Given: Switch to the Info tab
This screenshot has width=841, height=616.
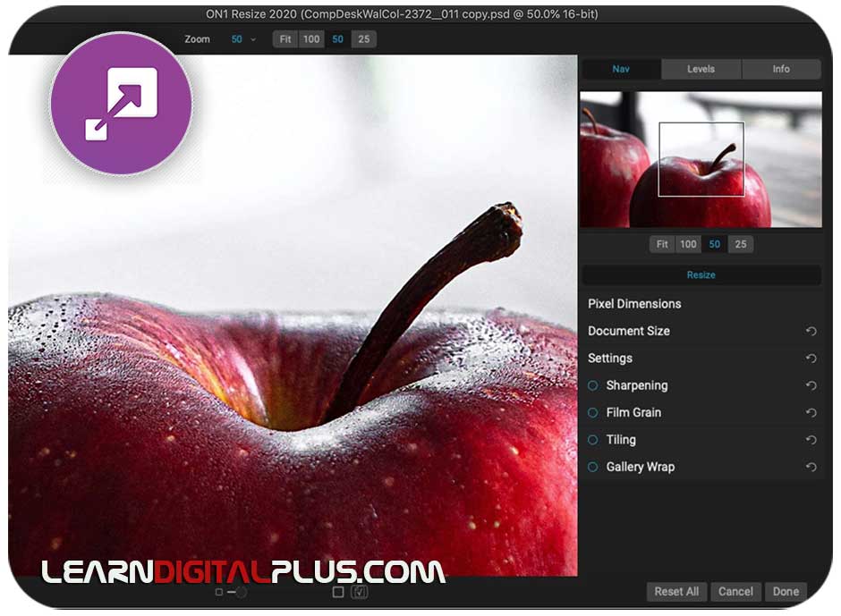Looking at the screenshot, I should pyautogui.click(x=781, y=69).
